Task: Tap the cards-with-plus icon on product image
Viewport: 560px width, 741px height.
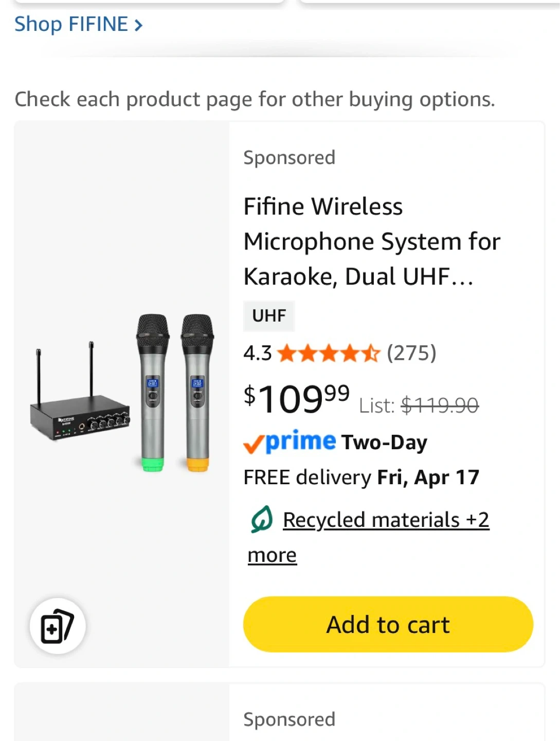Action: pyautogui.click(x=58, y=626)
